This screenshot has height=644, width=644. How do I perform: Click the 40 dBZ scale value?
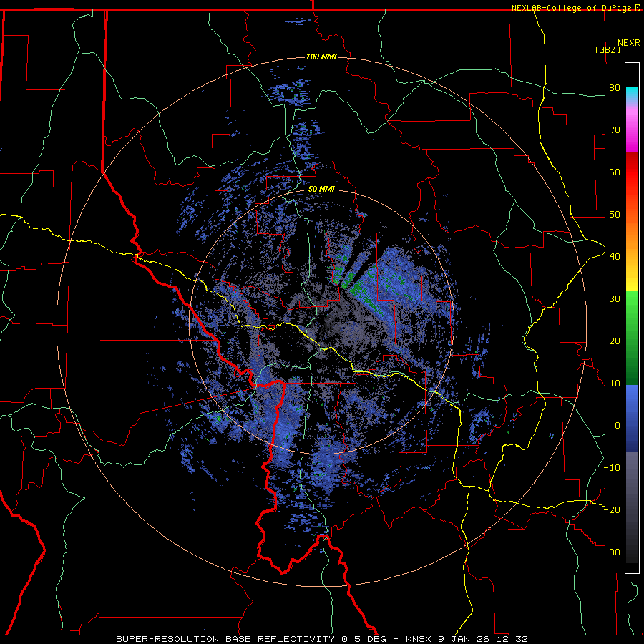point(615,257)
